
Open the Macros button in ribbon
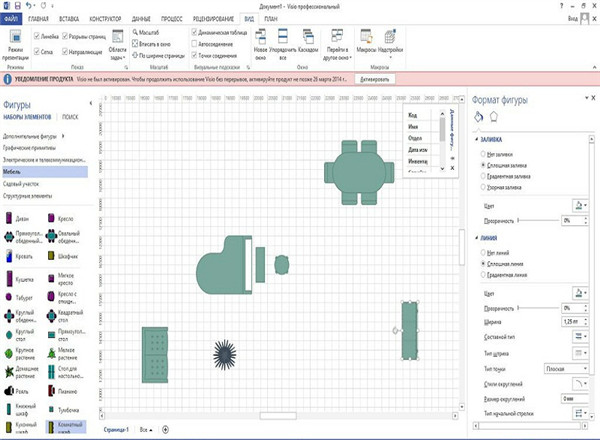click(366, 48)
